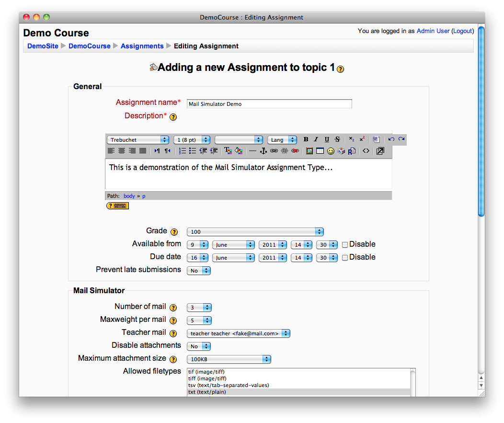This screenshot has width=504, height=423.
Task: Check Disable for the Due date
Action: (345, 257)
